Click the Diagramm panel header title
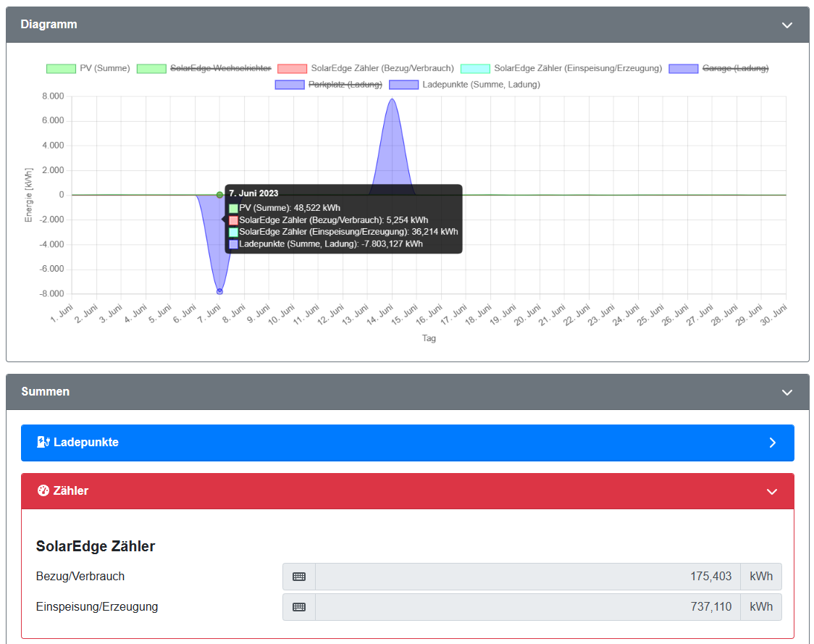The image size is (814, 644). [x=49, y=25]
